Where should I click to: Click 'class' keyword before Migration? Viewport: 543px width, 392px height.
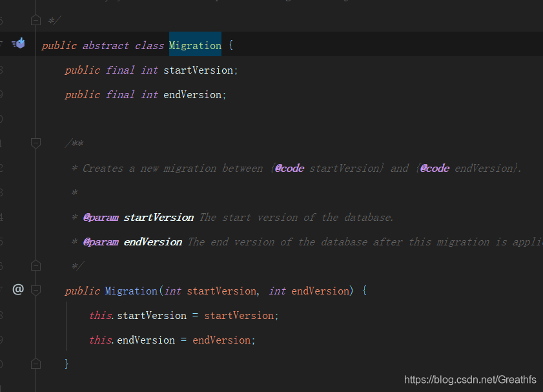pos(149,46)
